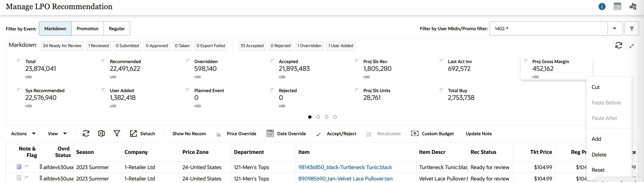
Task: Open the Actions dropdown menu
Action: [x=23, y=134]
